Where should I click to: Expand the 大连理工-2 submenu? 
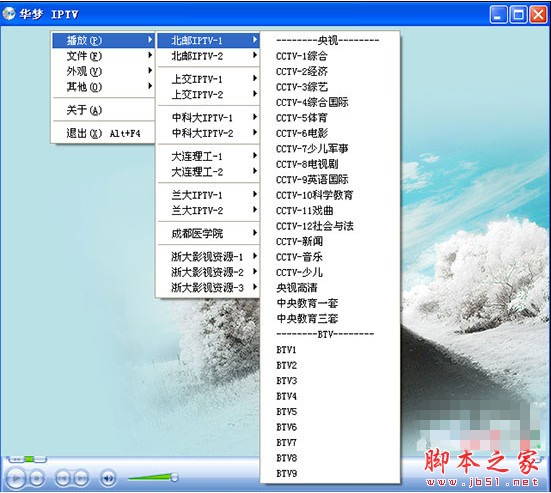[208, 171]
